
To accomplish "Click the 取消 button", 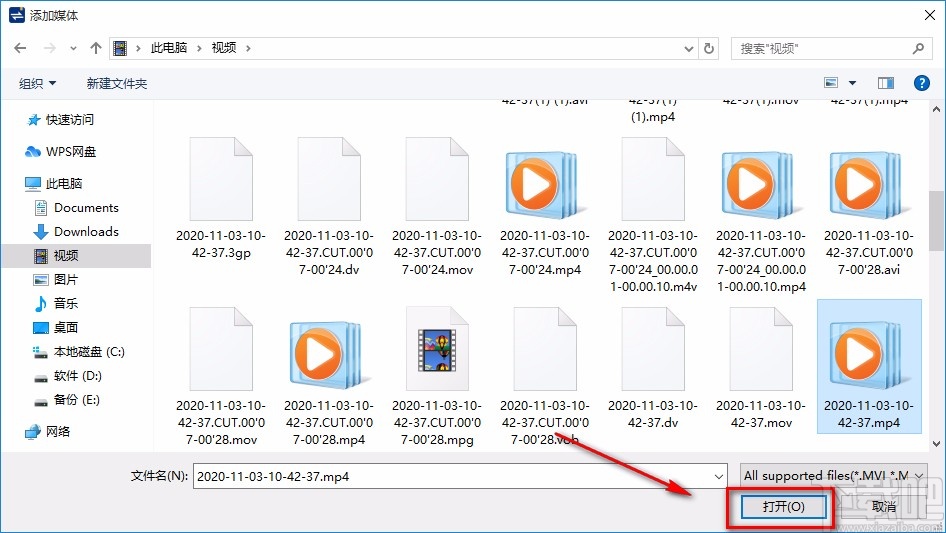I will pos(883,506).
